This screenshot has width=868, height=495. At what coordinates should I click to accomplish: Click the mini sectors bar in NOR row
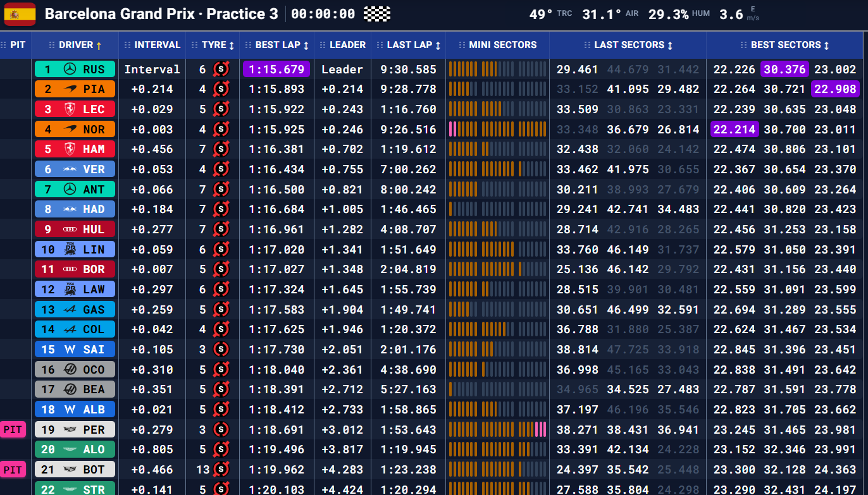[497, 129]
